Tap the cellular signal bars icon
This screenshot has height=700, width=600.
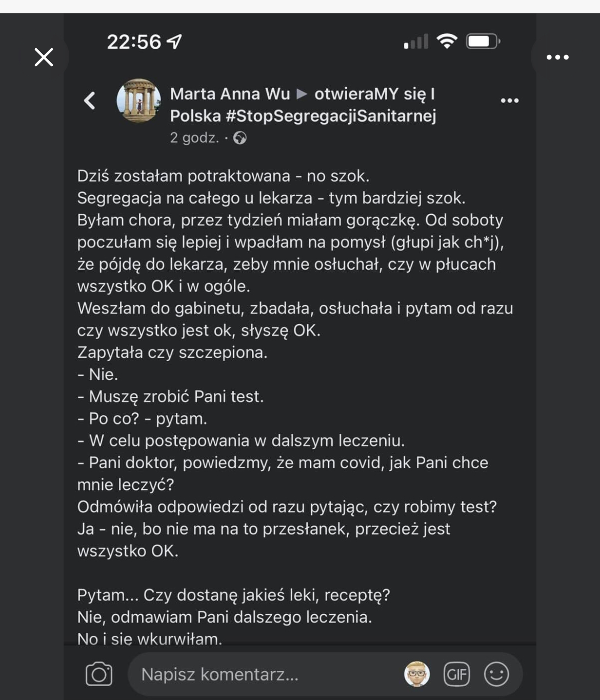pyautogui.click(x=416, y=42)
